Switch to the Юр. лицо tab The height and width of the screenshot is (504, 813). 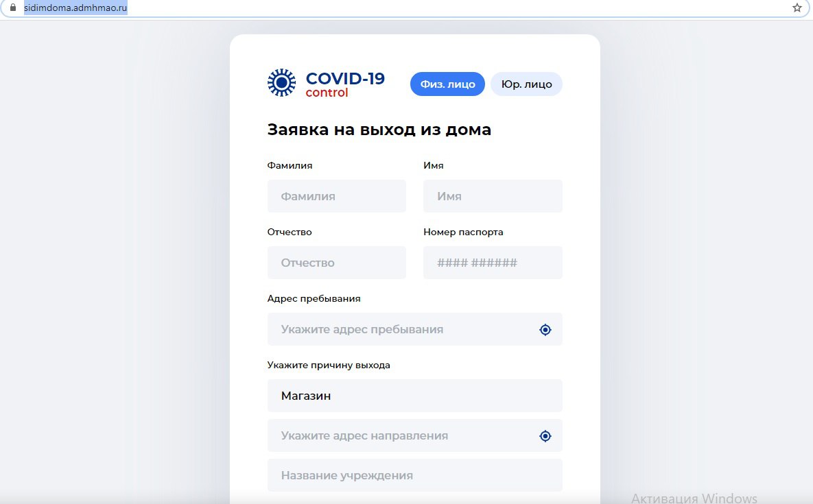526,84
